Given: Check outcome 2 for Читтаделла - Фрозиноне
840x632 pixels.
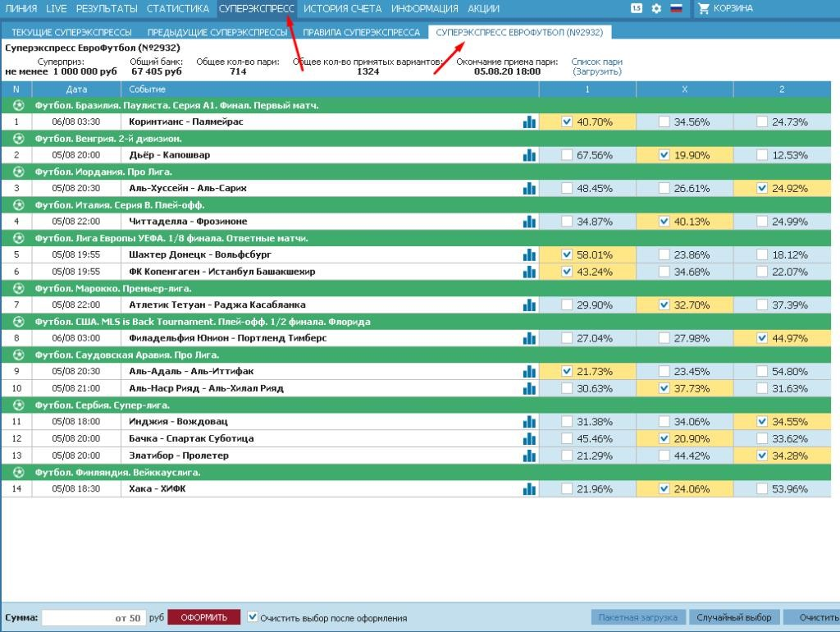Looking at the screenshot, I should (x=762, y=222).
